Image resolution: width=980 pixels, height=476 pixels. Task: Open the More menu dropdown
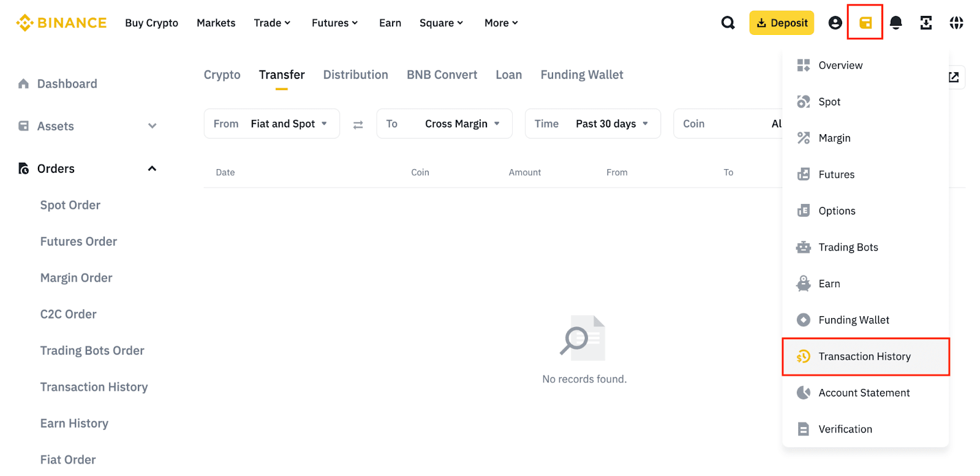(501, 23)
